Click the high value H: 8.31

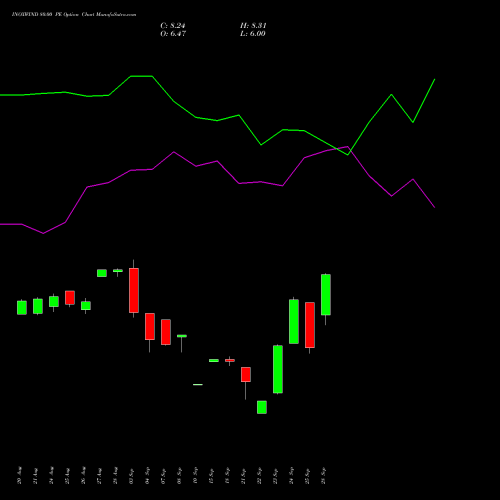pyautogui.click(x=253, y=25)
